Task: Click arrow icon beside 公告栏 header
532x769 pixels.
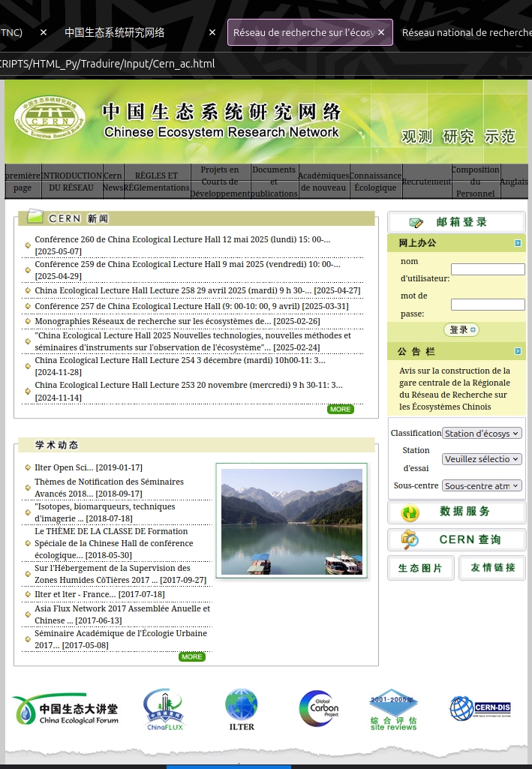Action: pyautogui.click(x=518, y=351)
